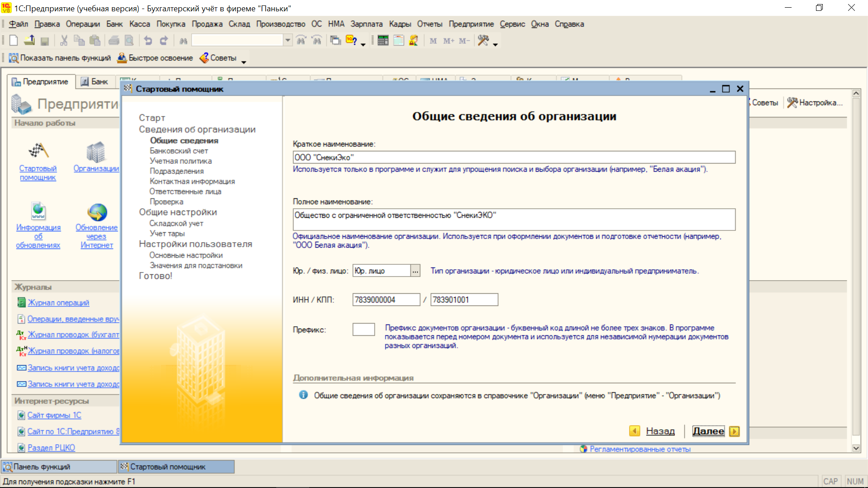Image resolution: width=868 pixels, height=488 pixels.
Task: Expand the Советы toolbar overflow arrow
Action: 244,62
